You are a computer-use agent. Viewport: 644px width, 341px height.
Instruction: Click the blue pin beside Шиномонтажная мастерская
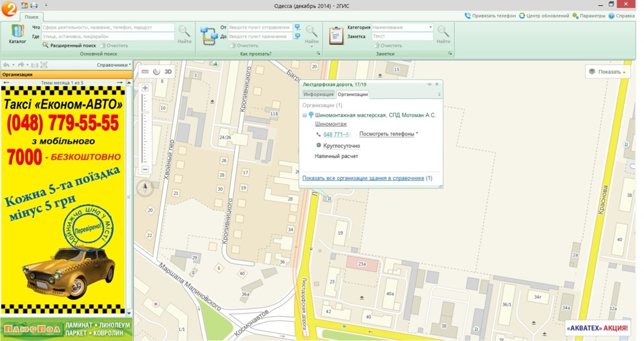[x=311, y=115]
